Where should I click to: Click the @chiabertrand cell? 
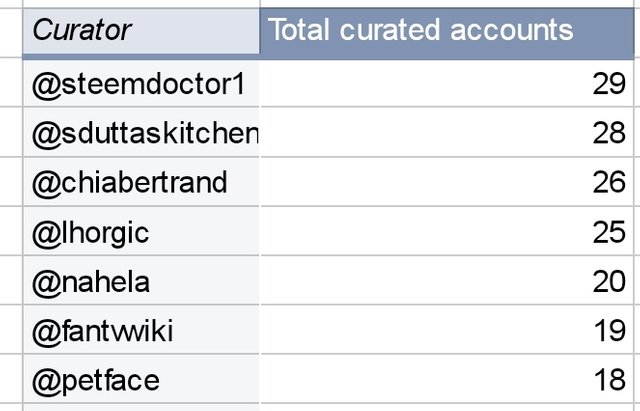click(x=141, y=182)
